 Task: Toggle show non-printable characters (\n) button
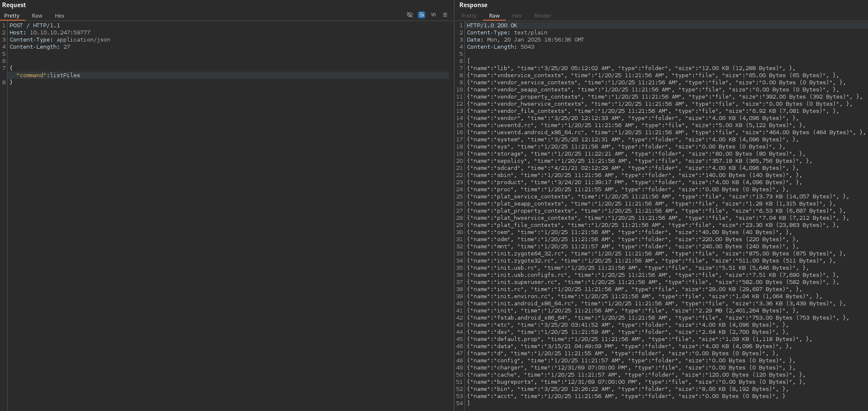(x=433, y=15)
